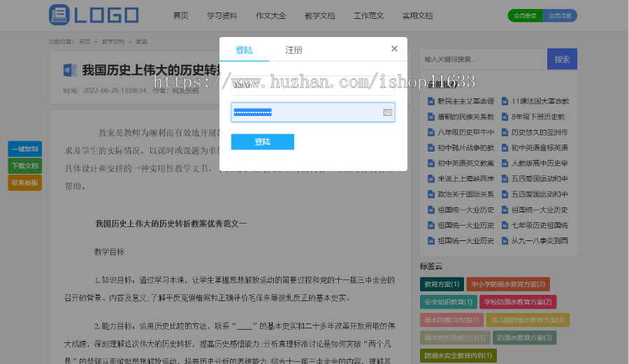This screenshot has width=629, height=364.
Task: Click the site logo book icon
Action: tap(59, 15)
